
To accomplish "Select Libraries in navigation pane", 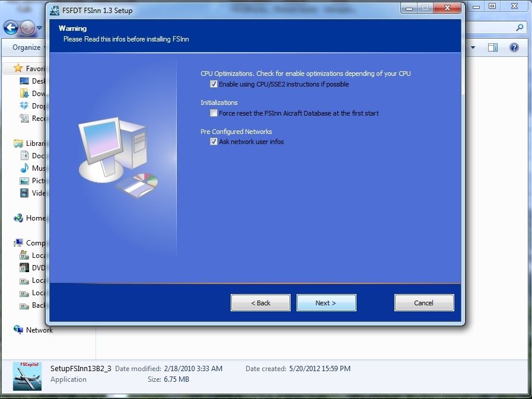I will pos(29,143).
